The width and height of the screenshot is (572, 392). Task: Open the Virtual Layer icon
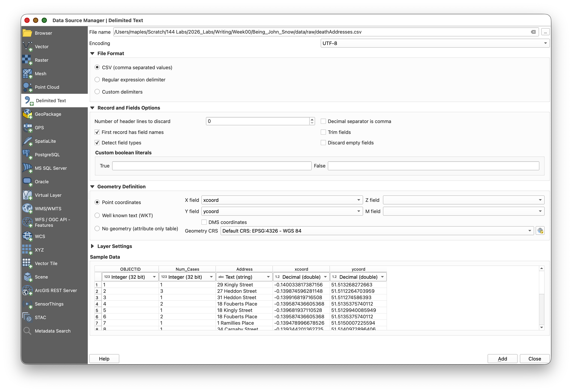click(27, 195)
